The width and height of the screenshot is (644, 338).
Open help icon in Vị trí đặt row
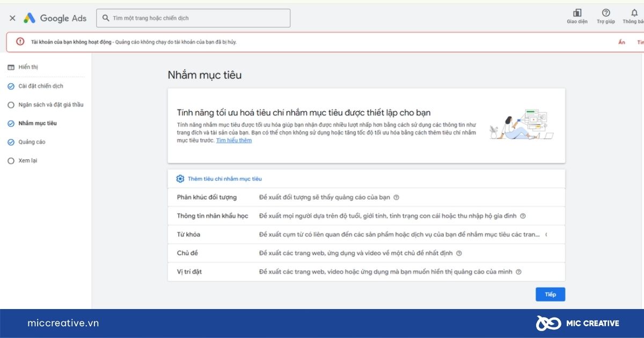(x=518, y=272)
